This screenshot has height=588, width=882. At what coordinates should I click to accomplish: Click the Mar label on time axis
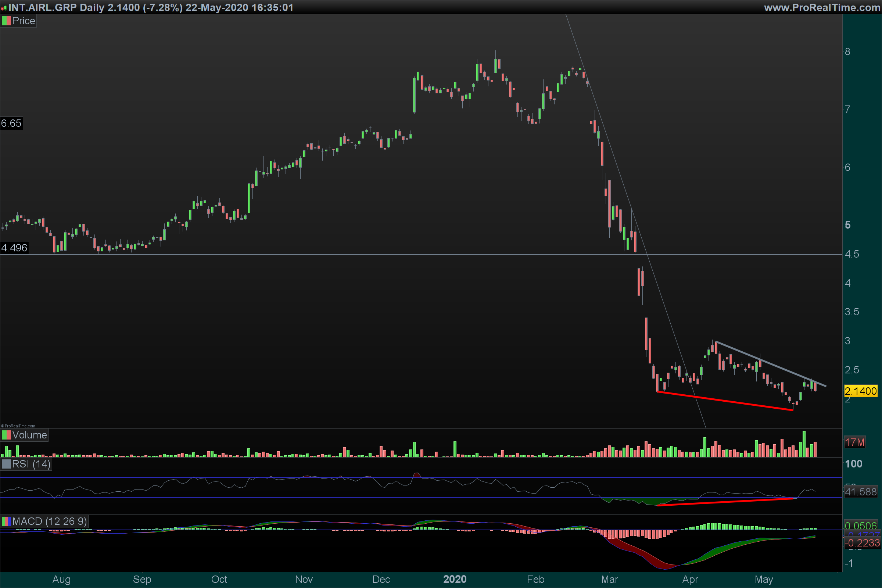[609, 580]
